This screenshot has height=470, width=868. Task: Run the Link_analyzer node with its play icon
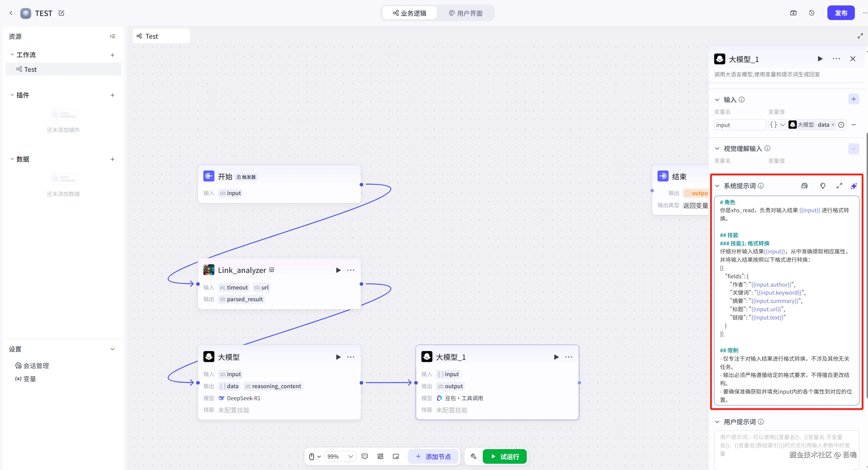coord(338,270)
